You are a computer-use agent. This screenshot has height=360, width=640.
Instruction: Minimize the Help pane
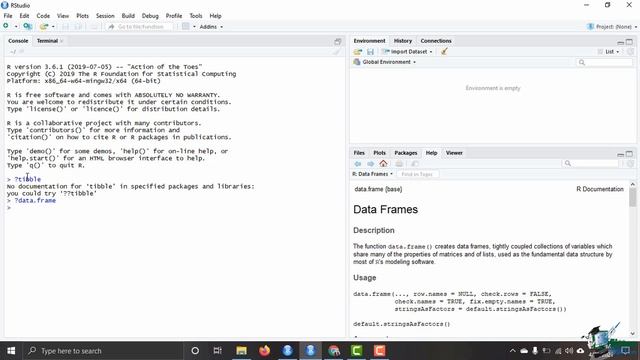point(620,154)
